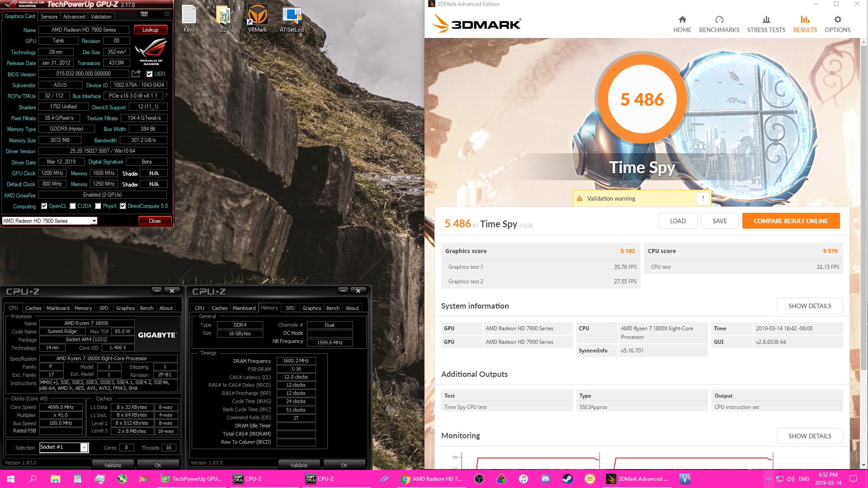The image size is (868, 488).
Task: Open the notification center icon
Action: click(854, 479)
